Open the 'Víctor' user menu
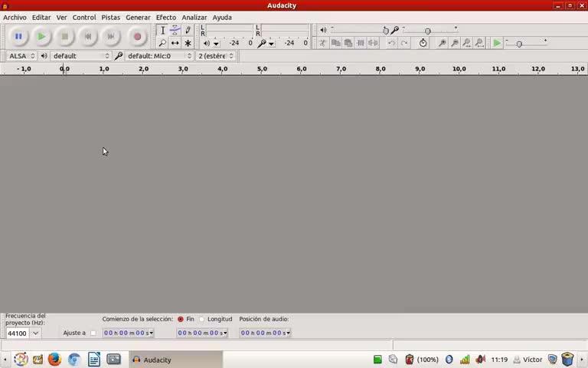 pos(528,360)
